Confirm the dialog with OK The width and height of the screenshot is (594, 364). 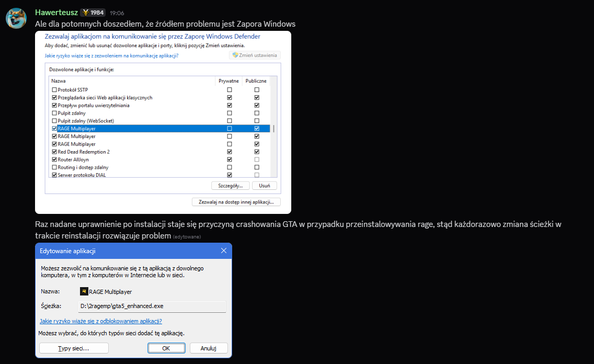pos(166,348)
